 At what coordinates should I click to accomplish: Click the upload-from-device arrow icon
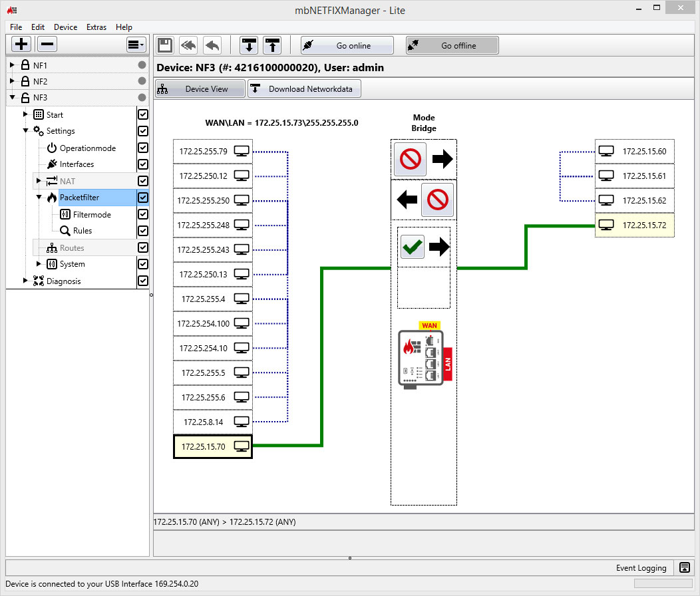272,45
